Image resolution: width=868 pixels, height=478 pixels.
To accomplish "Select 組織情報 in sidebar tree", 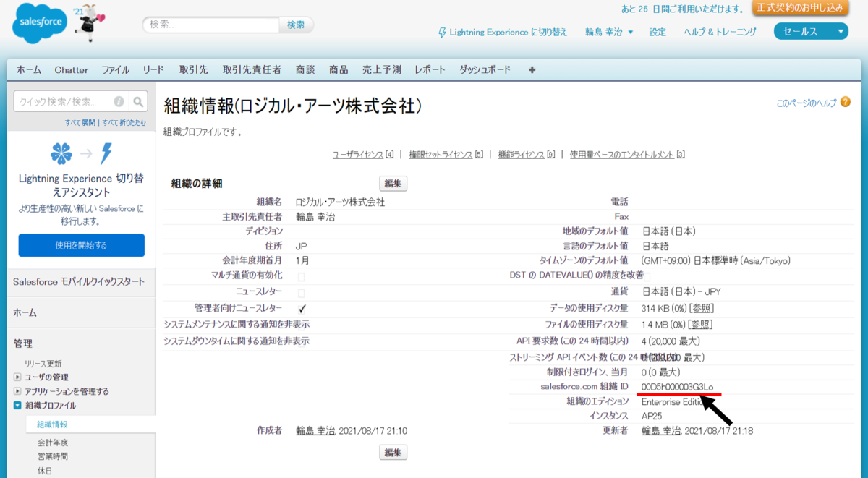I will 53,424.
